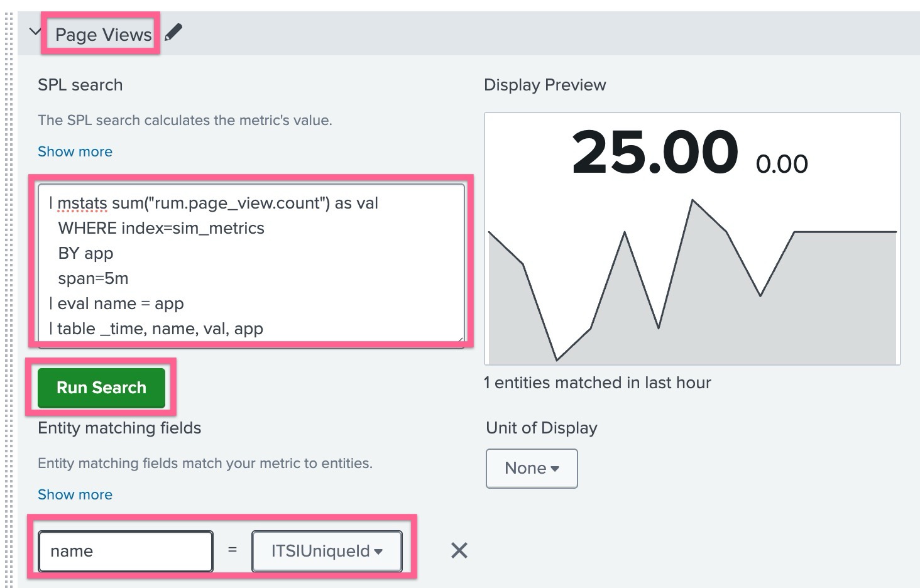
Task: Focus the name entity matching field
Action: (x=126, y=551)
